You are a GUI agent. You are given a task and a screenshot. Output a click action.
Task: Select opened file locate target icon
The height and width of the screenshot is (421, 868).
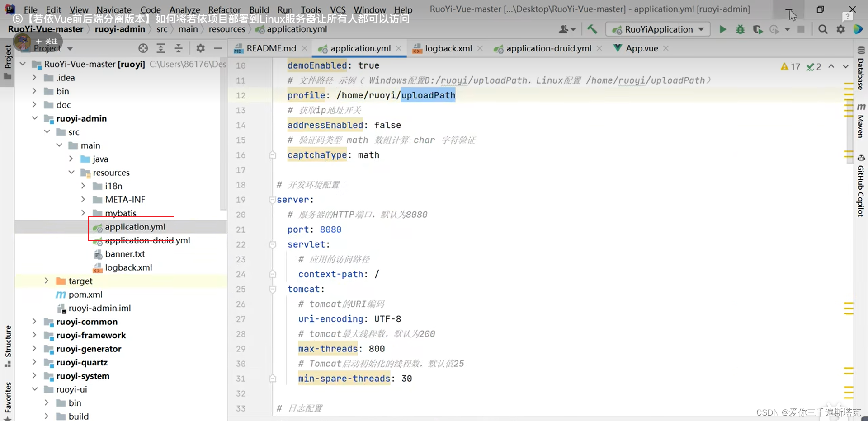143,48
